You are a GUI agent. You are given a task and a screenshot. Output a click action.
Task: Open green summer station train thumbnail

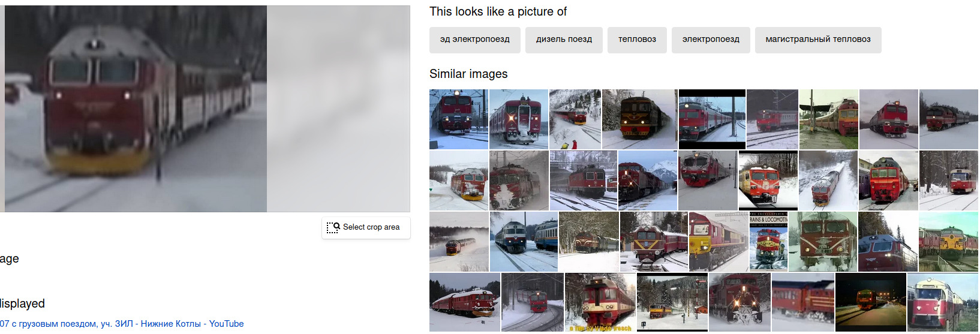coord(829,119)
